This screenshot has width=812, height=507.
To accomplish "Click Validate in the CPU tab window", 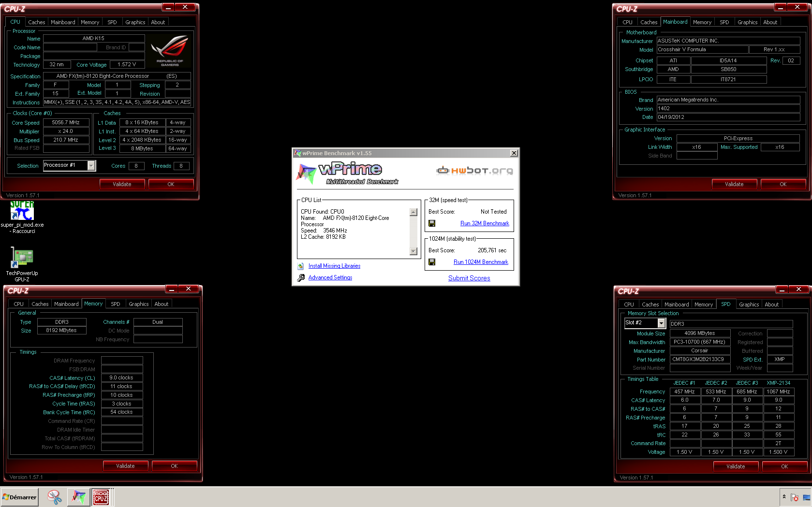I will [122, 184].
